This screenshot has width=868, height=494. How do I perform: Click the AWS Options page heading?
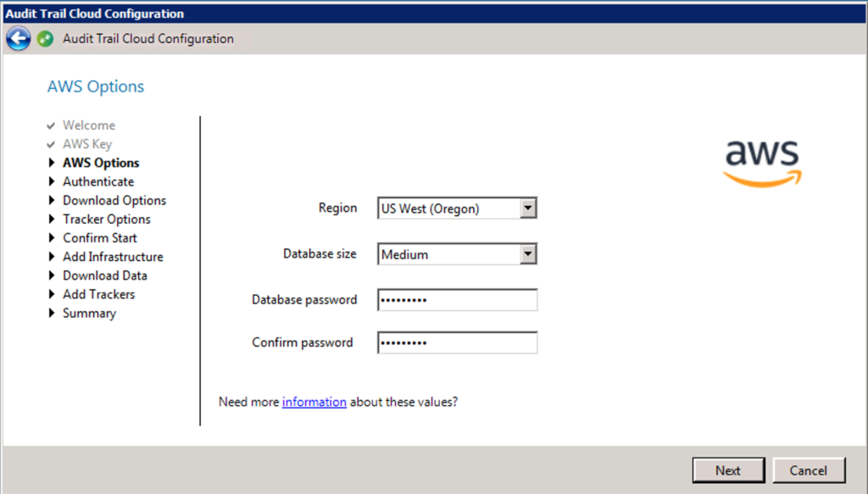click(96, 86)
